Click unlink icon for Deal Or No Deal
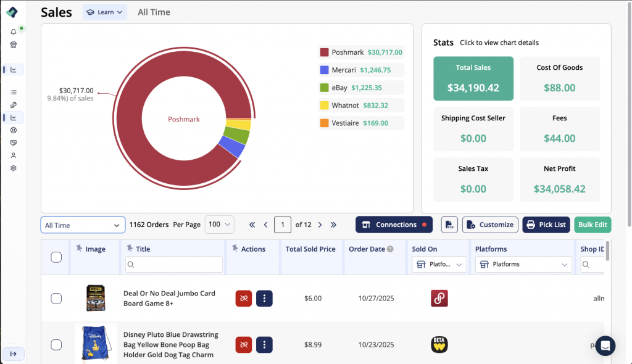632x364 pixels. coord(244,299)
